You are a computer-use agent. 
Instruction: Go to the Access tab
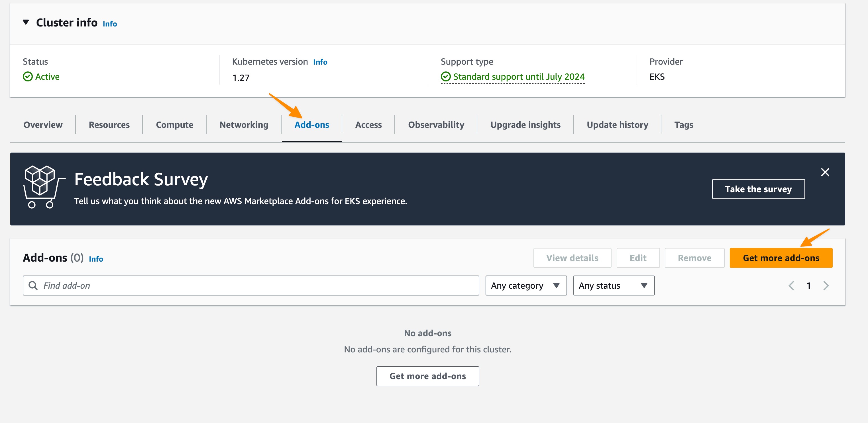368,125
